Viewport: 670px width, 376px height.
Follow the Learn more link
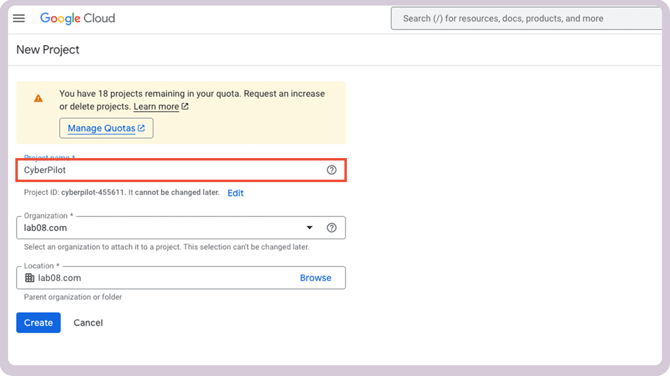(x=156, y=106)
